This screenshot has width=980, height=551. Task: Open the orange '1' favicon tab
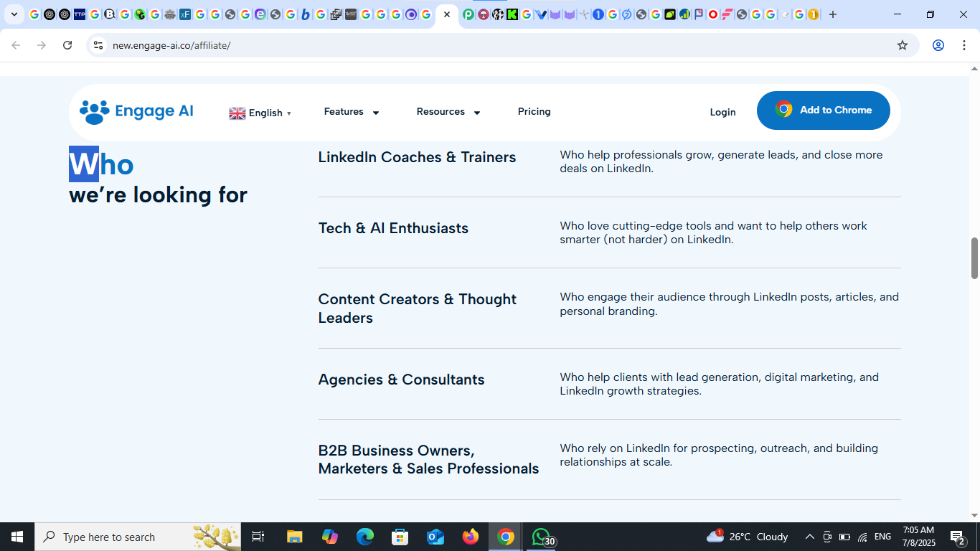coord(814,14)
